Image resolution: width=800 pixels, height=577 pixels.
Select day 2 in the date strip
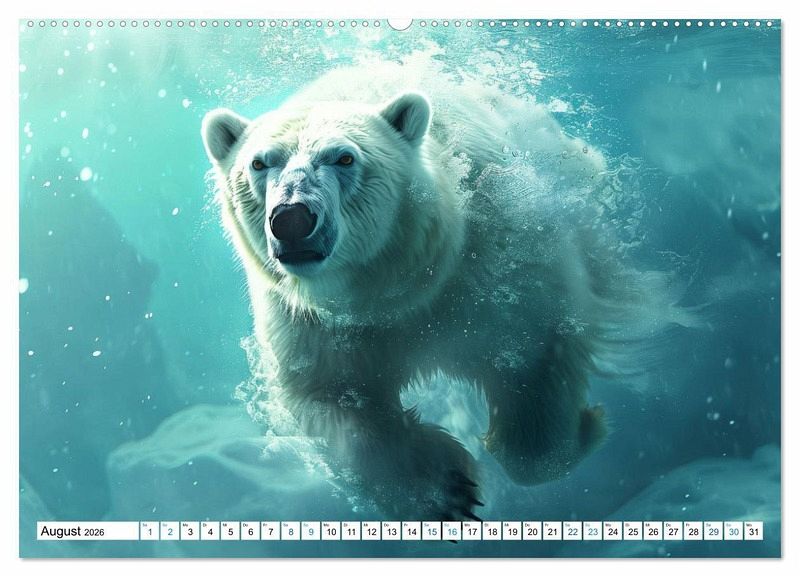point(170,531)
